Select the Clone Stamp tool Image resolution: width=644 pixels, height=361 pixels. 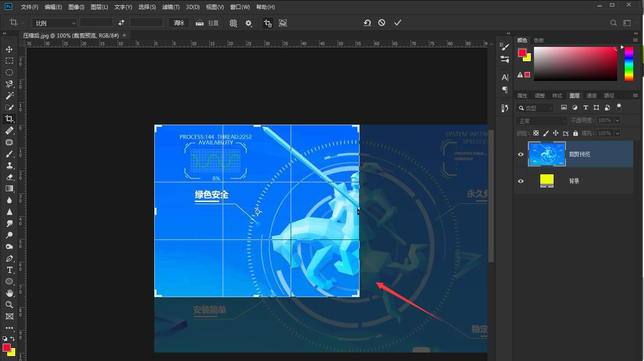9,165
